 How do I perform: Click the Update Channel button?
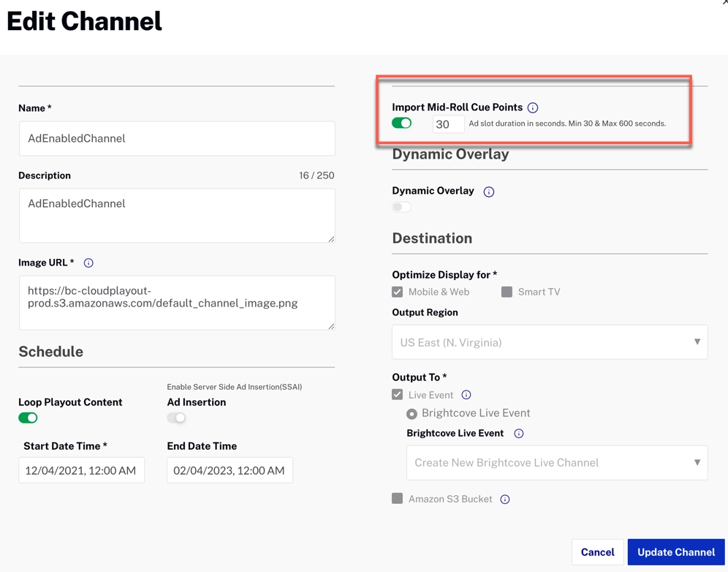pyautogui.click(x=675, y=552)
